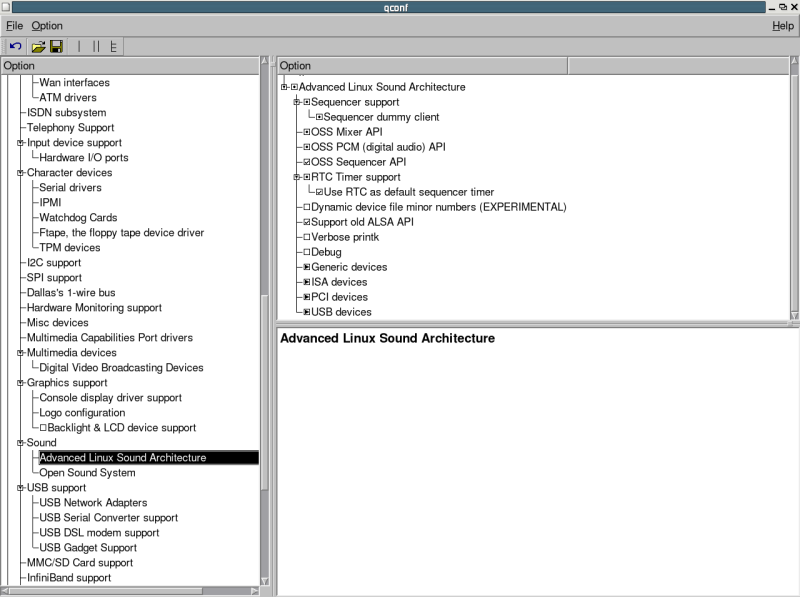Collapse the RTC Timer support branch
Screen dimensions: 800x597
296,177
